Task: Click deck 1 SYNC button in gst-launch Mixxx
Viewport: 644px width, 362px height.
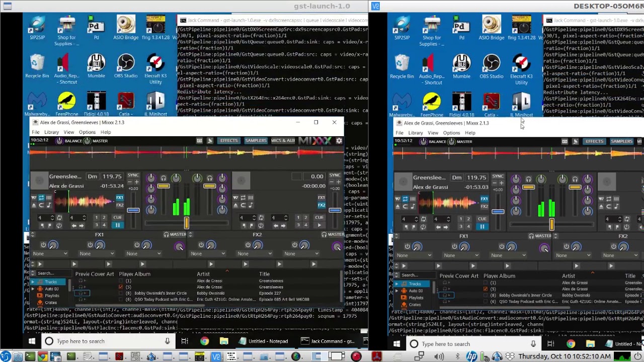Action: pyautogui.click(x=133, y=175)
